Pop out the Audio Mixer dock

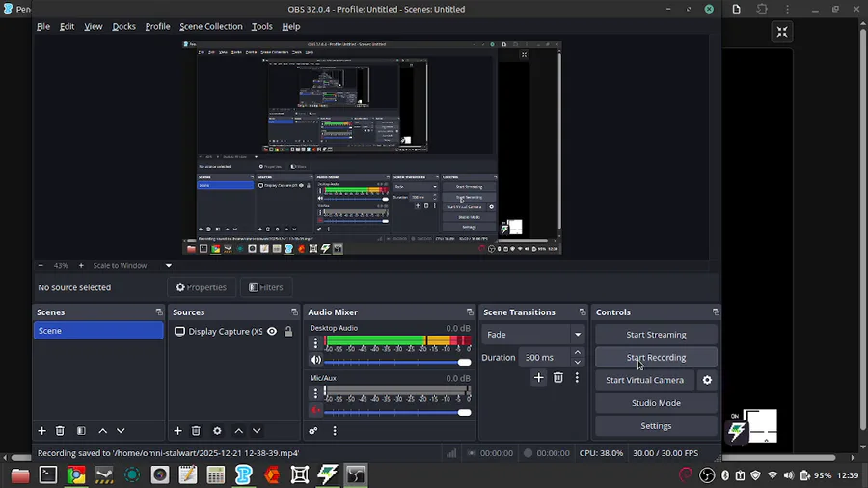(x=470, y=312)
